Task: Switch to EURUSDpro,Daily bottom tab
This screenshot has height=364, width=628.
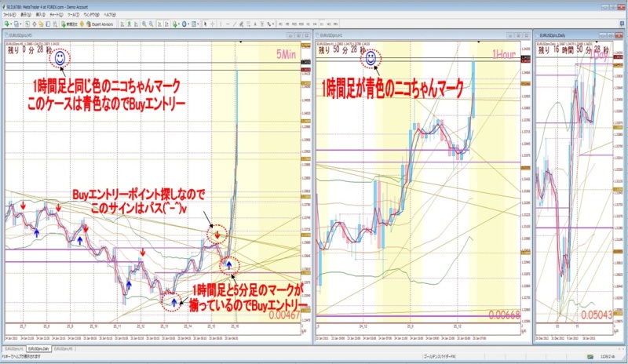Action: [x=38, y=349]
